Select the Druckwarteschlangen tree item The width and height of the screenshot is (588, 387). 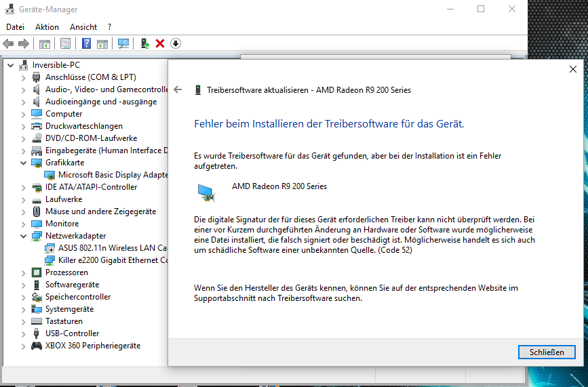pyautogui.click(x=84, y=126)
